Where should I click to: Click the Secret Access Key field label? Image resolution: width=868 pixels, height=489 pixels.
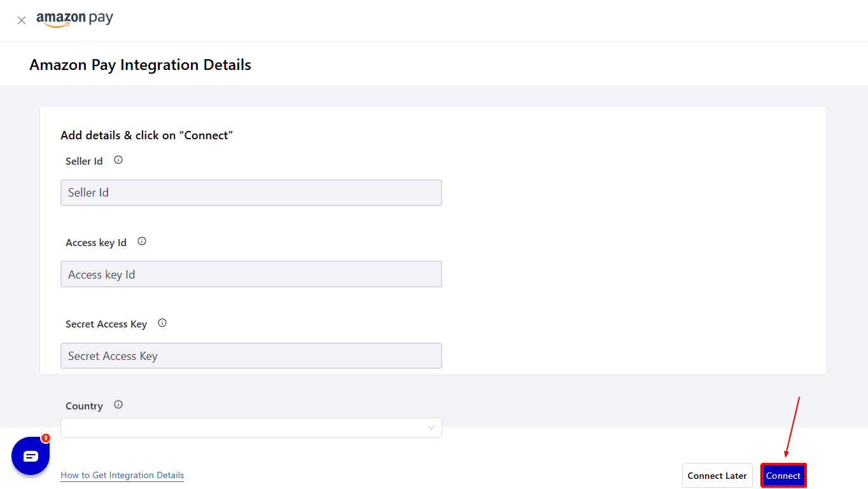106,324
